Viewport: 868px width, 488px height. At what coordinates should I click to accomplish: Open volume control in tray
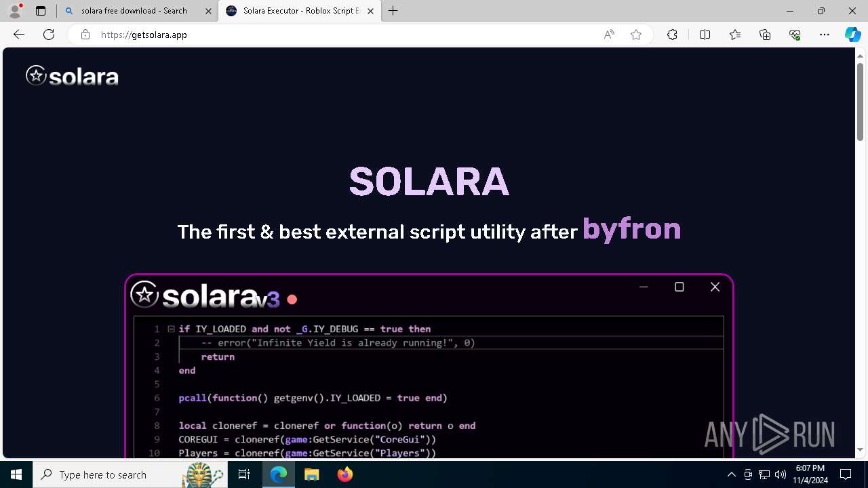[781, 474]
